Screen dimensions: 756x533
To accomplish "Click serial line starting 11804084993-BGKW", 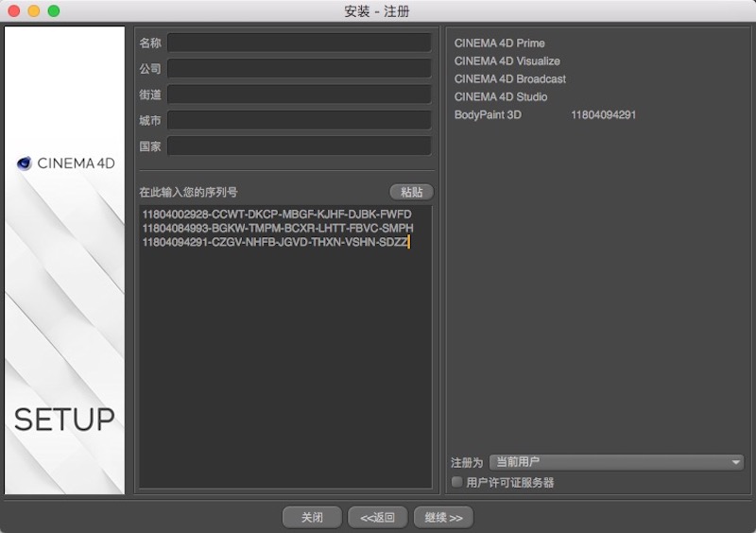I will tap(278, 228).
